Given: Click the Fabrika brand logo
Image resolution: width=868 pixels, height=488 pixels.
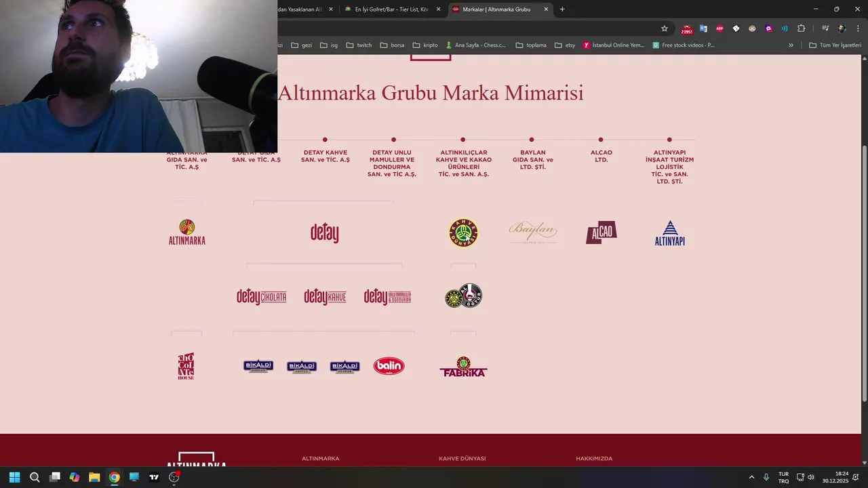Looking at the screenshot, I should (463, 367).
